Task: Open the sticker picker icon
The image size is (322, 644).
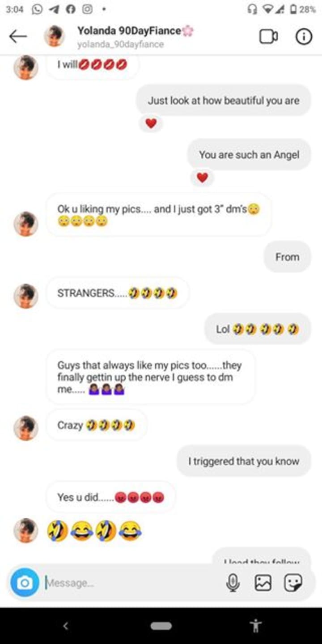Action: [x=293, y=583]
